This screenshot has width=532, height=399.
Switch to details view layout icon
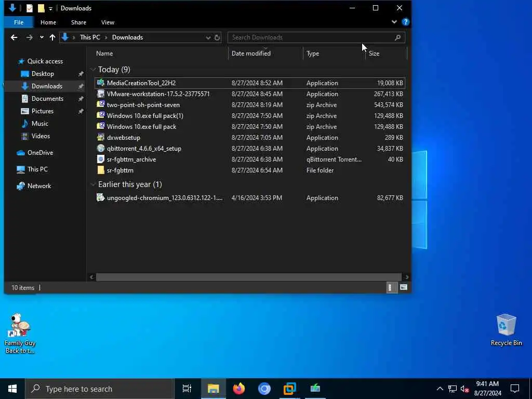(x=391, y=288)
